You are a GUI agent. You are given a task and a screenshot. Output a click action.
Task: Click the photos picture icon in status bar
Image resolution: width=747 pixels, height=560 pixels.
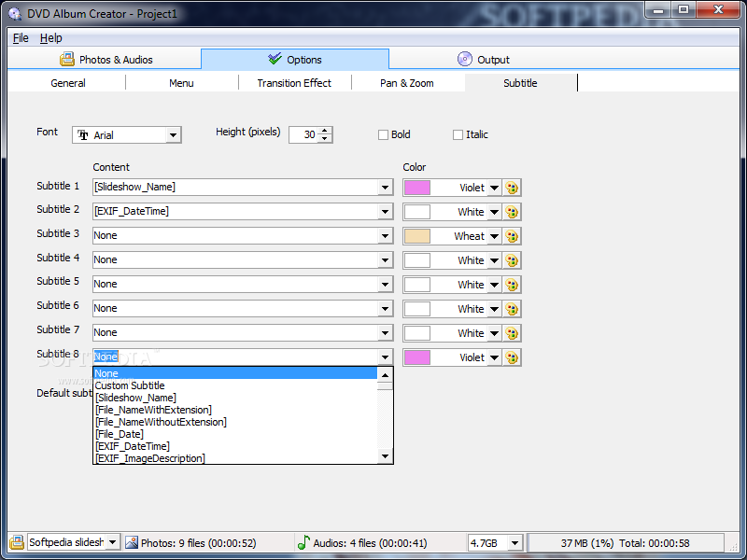(132, 542)
